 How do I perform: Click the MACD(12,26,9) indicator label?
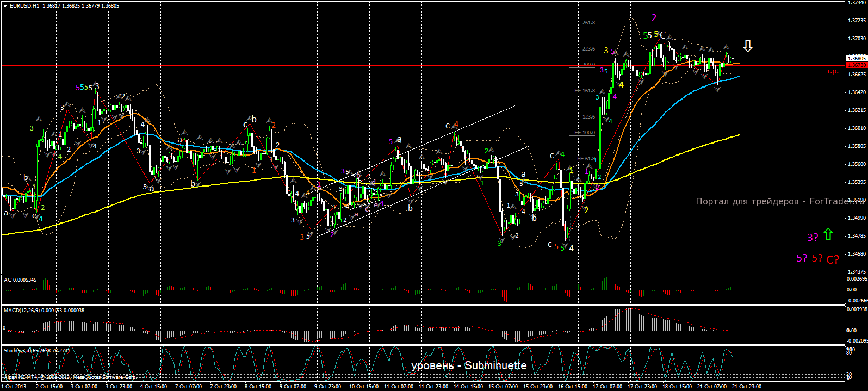tap(44, 310)
